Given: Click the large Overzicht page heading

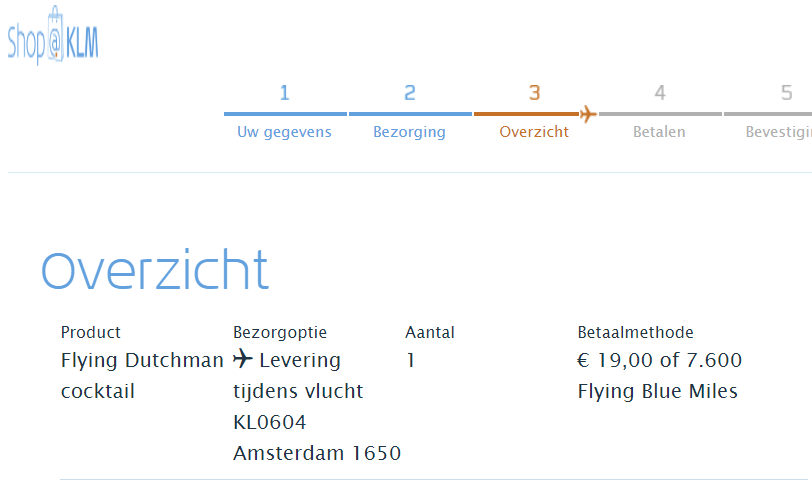Looking at the screenshot, I should [x=155, y=271].
